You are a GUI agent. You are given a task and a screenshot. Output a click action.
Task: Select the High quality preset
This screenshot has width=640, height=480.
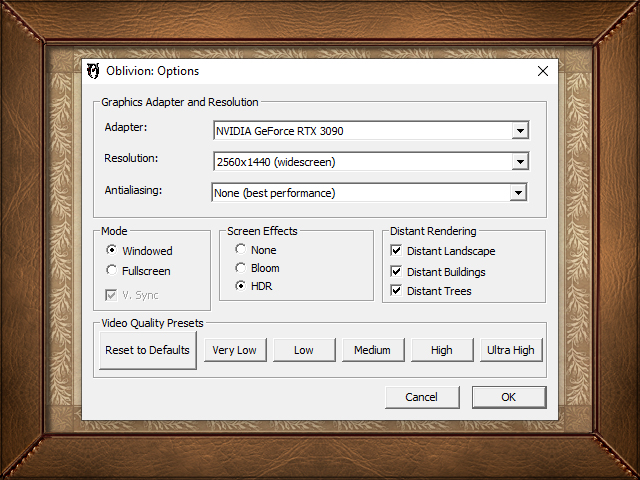[x=441, y=350]
